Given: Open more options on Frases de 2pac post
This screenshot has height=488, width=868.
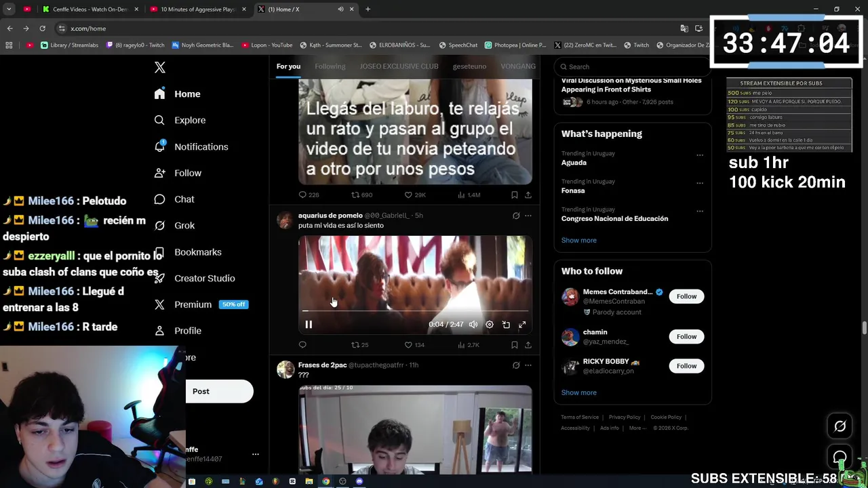Looking at the screenshot, I should pyautogui.click(x=528, y=365).
